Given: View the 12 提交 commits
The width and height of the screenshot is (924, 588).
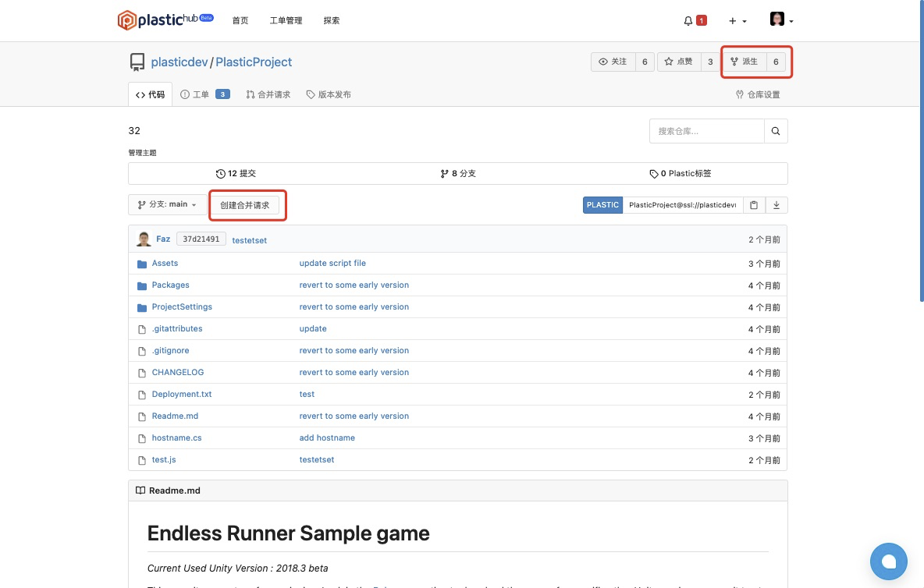Looking at the screenshot, I should tap(236, 174).
